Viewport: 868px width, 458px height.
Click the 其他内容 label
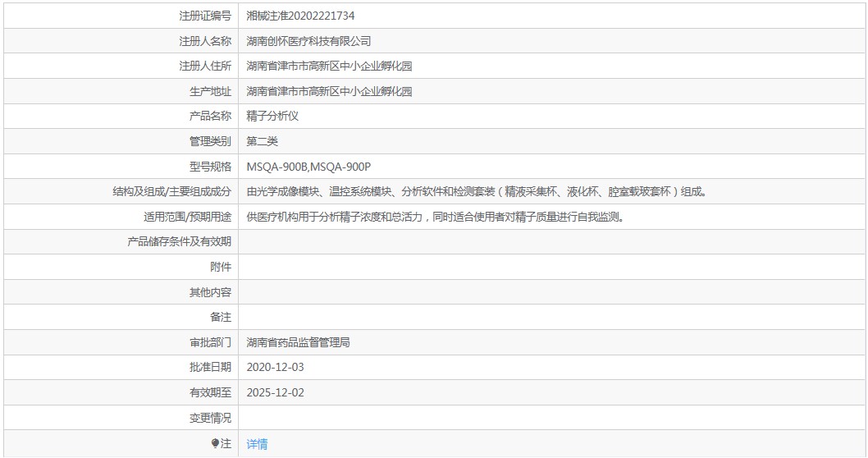click(x=210, y=292)
